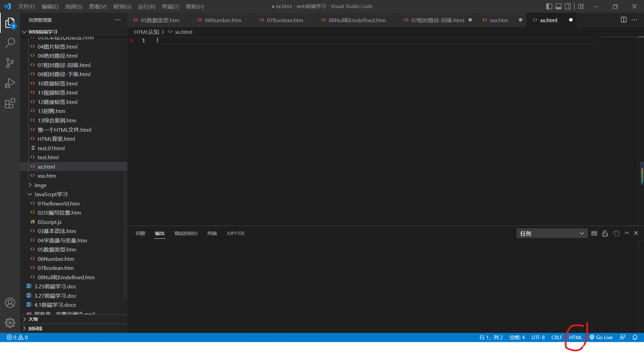Open the 查看(V) menu
Viewport: 644px width, 352px height.
[98, 6]
